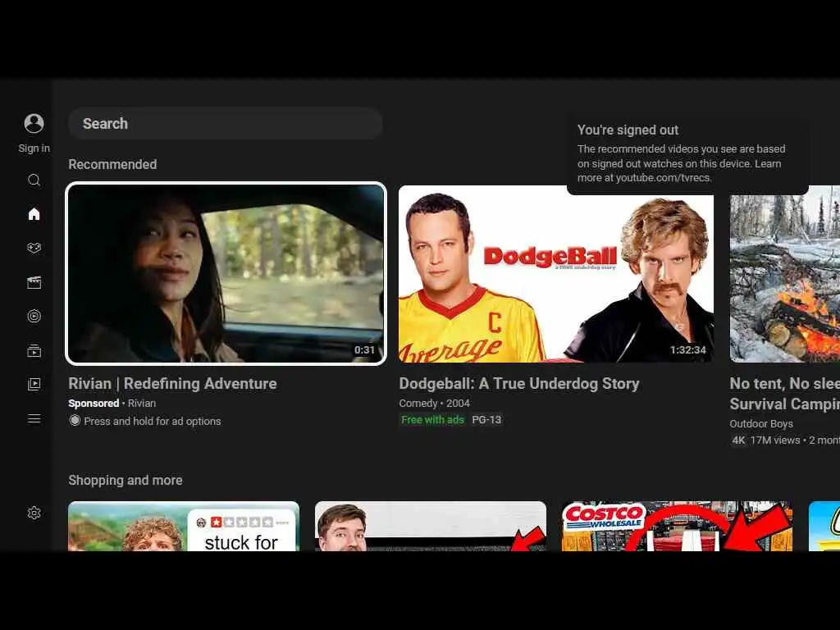Open the shopping thumbnail with red arrow and man's face
The height and width of the screenshot is (630, 840).
point(431,526)
